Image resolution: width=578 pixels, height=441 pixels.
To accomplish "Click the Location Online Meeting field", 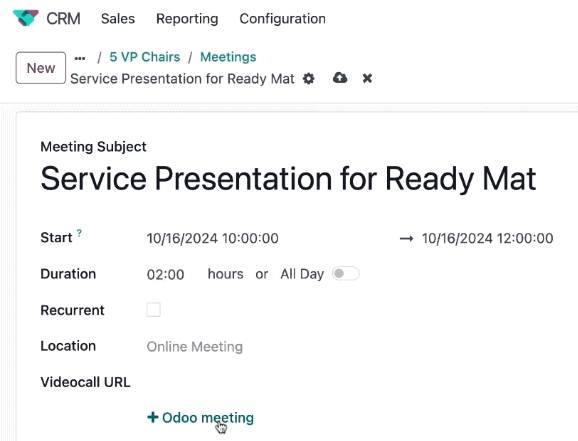I will click(195, 347).
